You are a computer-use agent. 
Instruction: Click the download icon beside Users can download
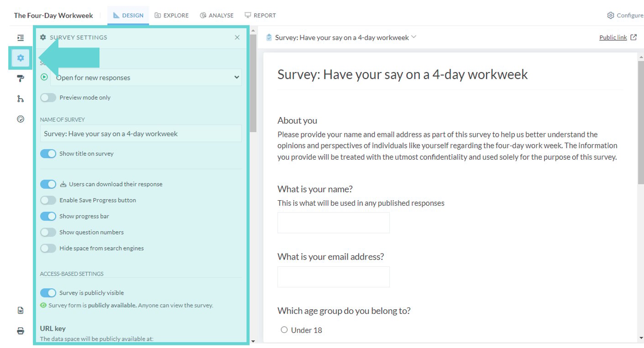tap(63, 184)
